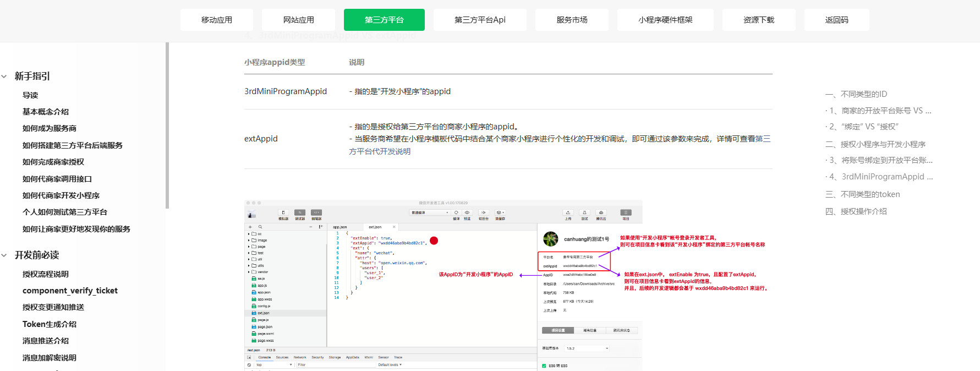Viewport: 980px width, 371px height.
Task: Select the 第三方平台 tab
Action: click(384, 20)
